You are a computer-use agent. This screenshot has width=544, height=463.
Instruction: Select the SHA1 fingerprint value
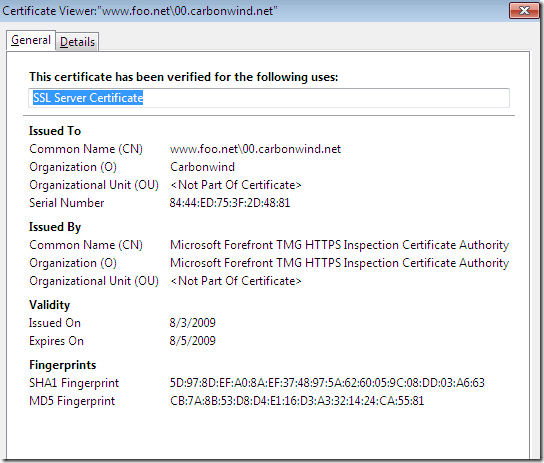[x=327, y=383]
